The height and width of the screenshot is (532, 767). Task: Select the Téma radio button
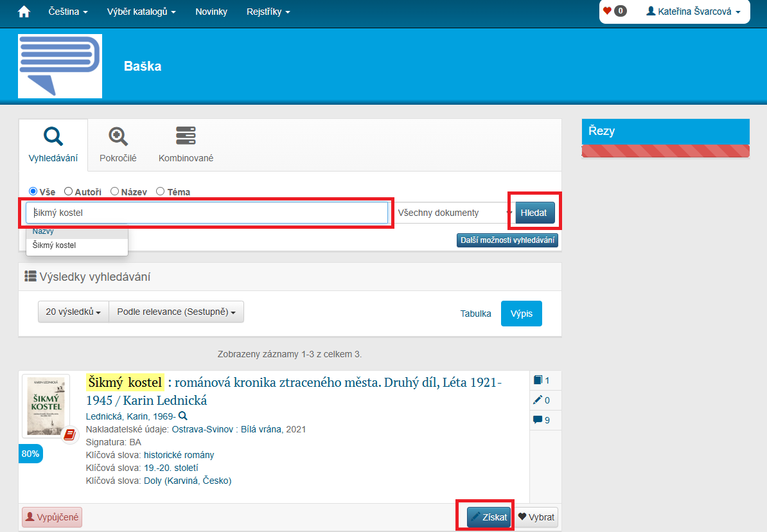pos(161,191)
